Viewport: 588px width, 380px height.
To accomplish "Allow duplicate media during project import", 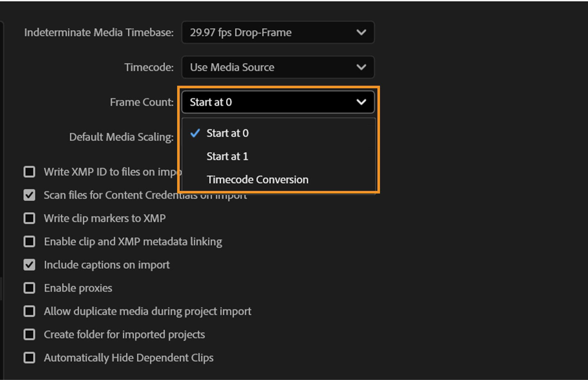I will pos(29,311).
